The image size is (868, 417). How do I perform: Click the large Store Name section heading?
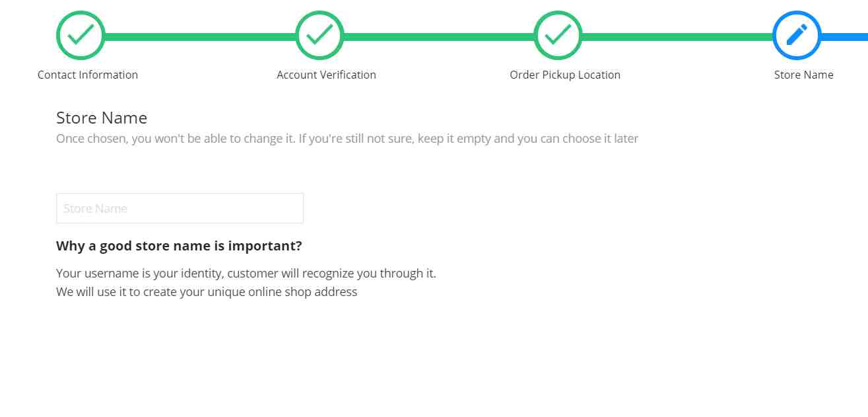coord(102,118)
